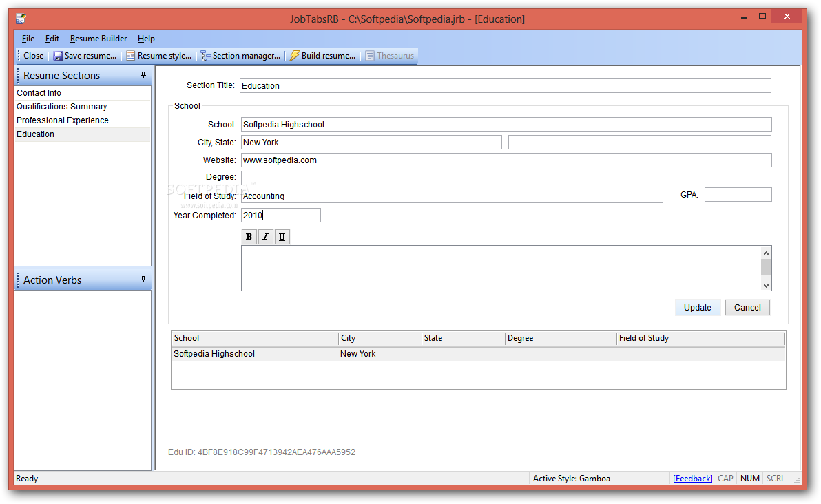Click the GPA input field
Viewport: 821px width, 504px height.
[x=738, y=195]
